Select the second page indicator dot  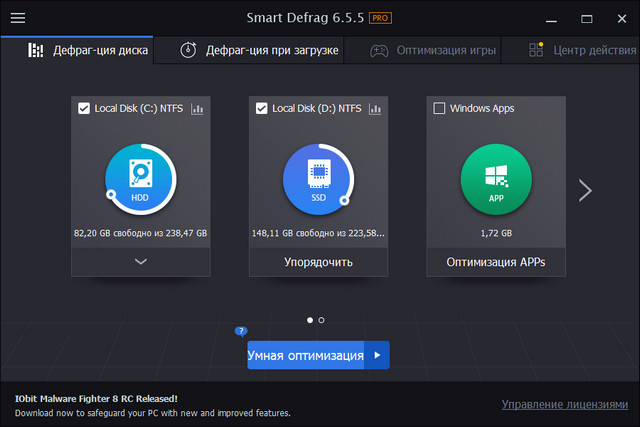pyautogui.click(x=321, y=320)
